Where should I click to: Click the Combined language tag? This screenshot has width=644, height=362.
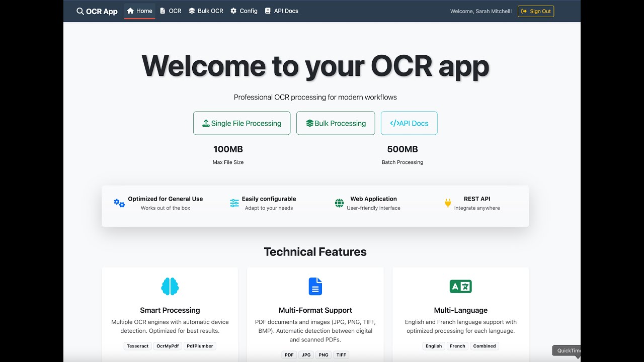[x=485, y=346]
